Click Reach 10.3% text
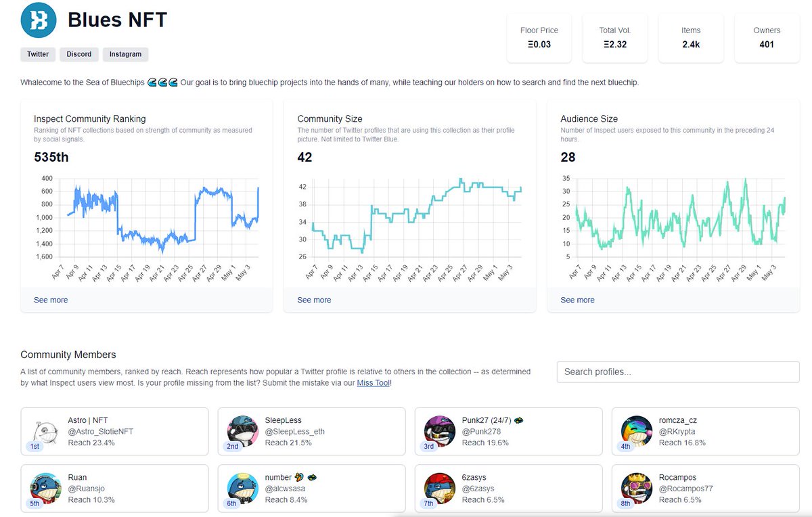The height and width of the screenshot is (517, 812). pos(91,499)
